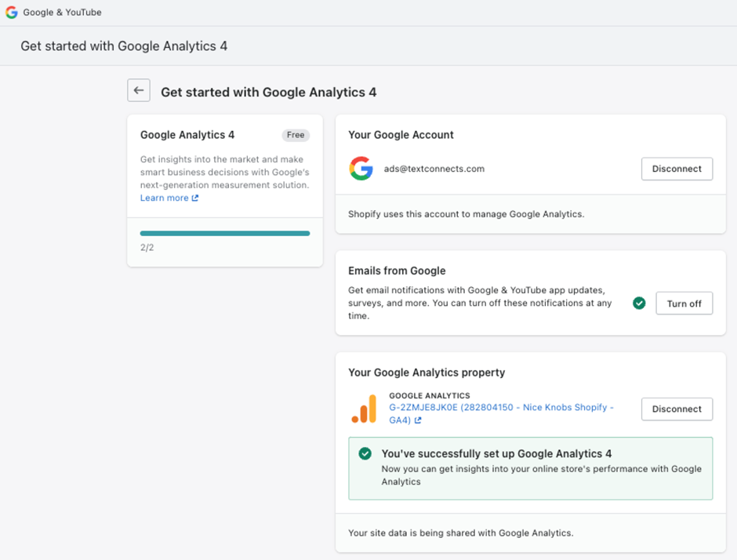This screenshot has width=737, height=560.
Task: Click the Google account G logo
Action: pos(361,169)
